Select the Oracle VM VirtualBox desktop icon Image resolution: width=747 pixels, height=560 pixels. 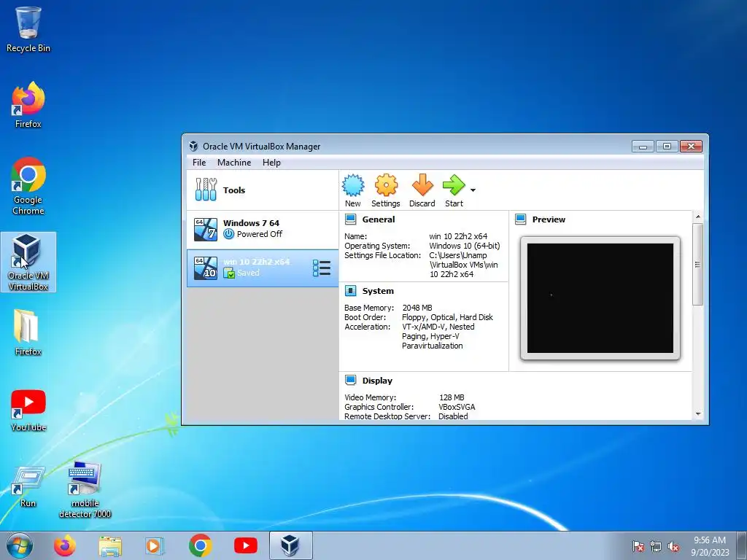pos(28,262)
